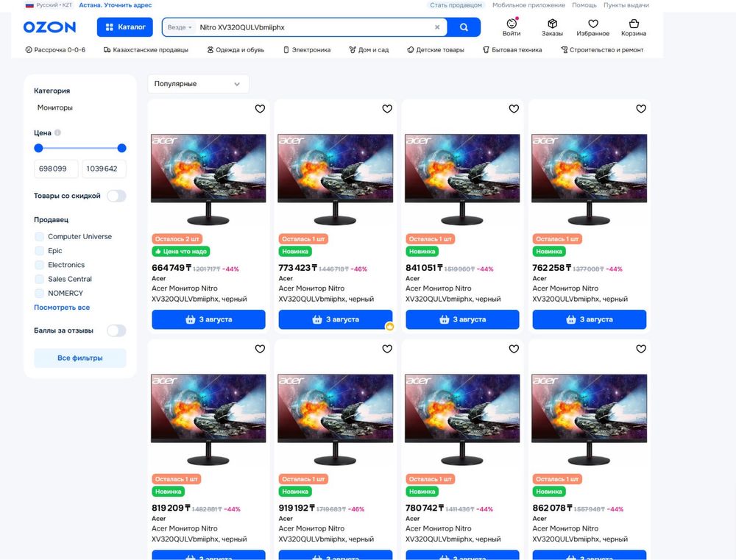Image resolution: width=736 pixels, height=560 pixels.
Task: Open Дом и сад category
Action: (369, 50)
